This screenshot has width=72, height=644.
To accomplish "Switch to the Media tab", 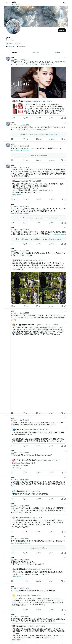I will tap(57, 52).
